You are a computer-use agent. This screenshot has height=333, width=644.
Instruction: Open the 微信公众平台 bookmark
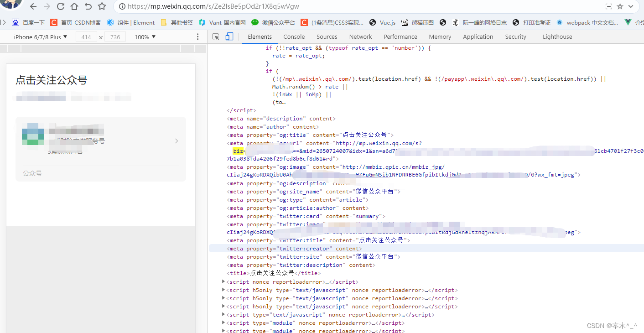pyautogui.click(x=273, y=22)
